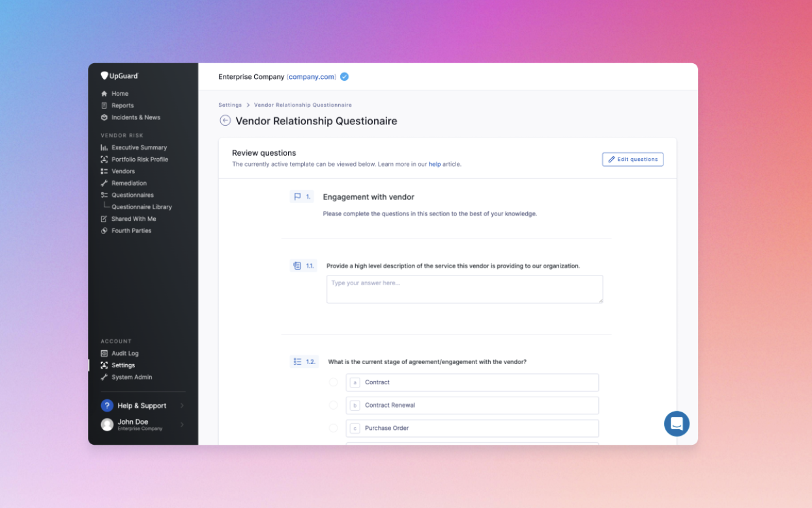Viewport: 812px width, 508px height.
Task: Select the Contract radio option
Action: point(334,382)
